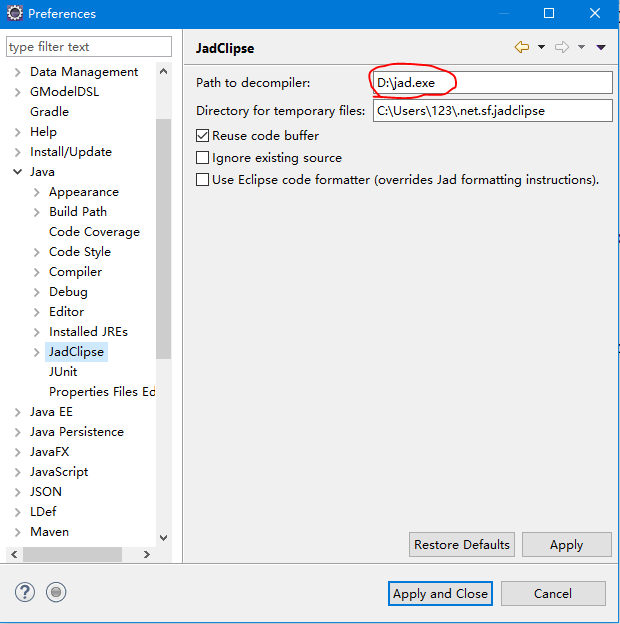
Task: Expand the GModelDSL tree node
Action: tap(18, 92)
